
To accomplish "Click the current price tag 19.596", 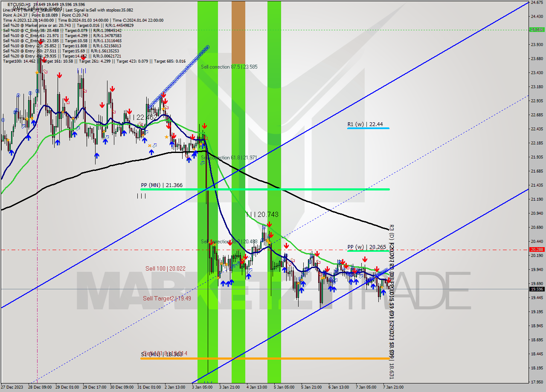I will point(537,289).
